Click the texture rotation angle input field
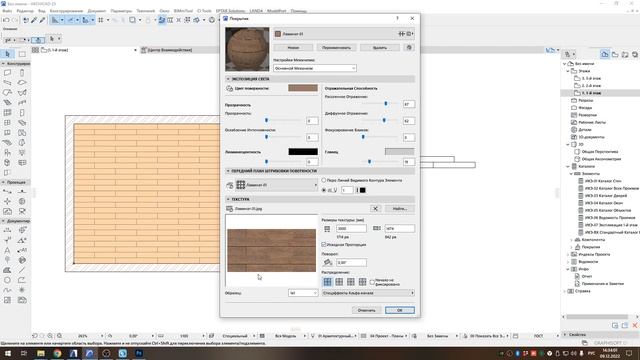The image size is (640, 360). click(x=351, y=262)
